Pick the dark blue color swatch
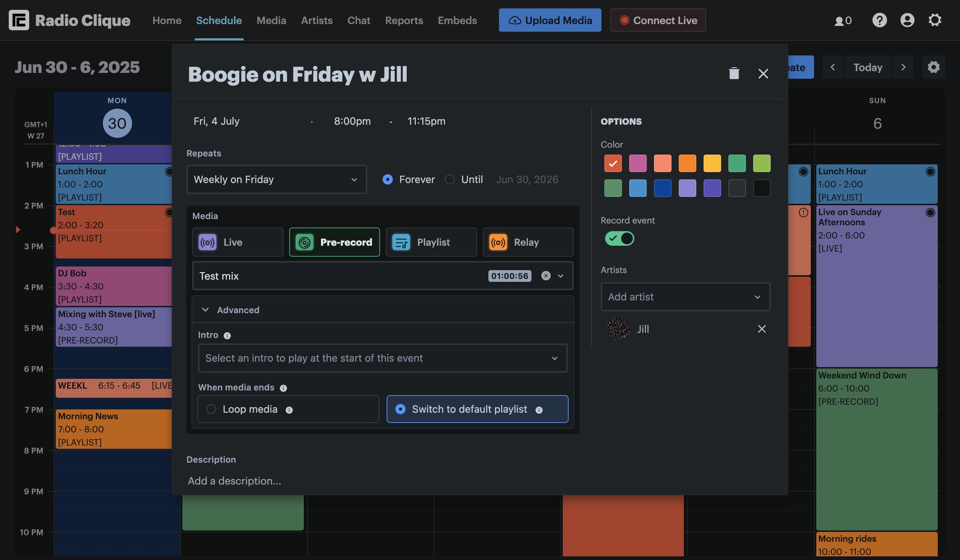 tap(662, 188)
